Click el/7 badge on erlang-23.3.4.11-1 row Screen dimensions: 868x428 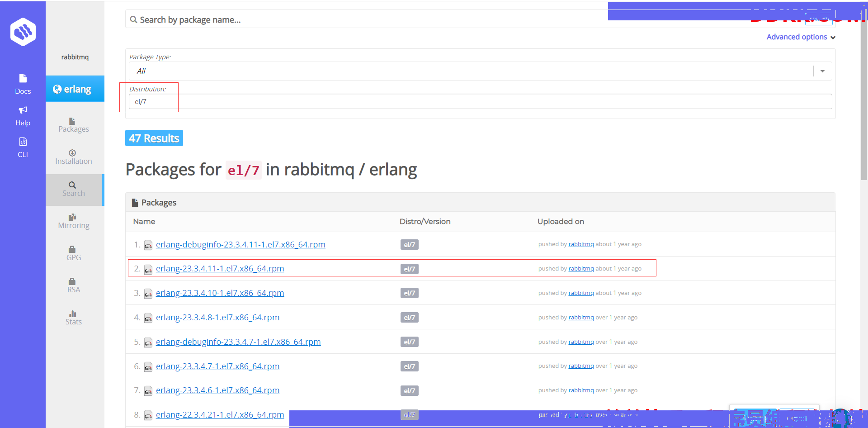tap(410, 269)
